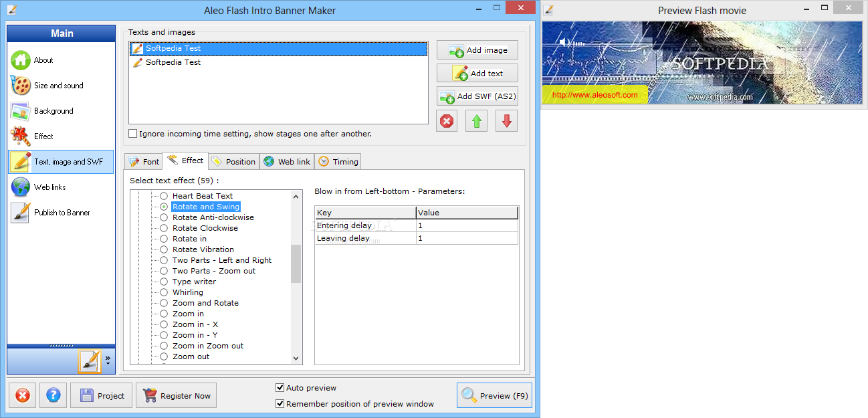Click the Project button
Image resolution: width=868 pixels, height=418 pixels.
[x=102, y=395]
